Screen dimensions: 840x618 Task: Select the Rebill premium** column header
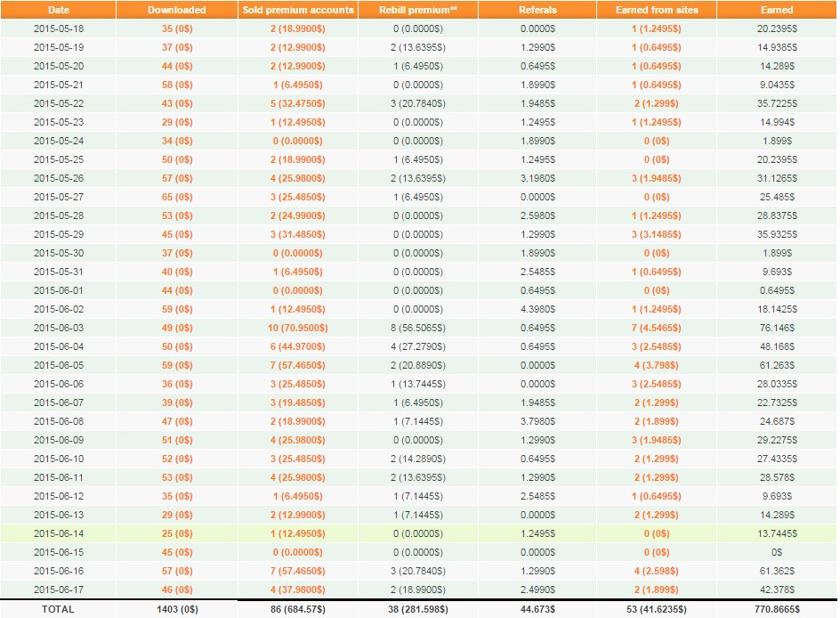coord(418,10)
